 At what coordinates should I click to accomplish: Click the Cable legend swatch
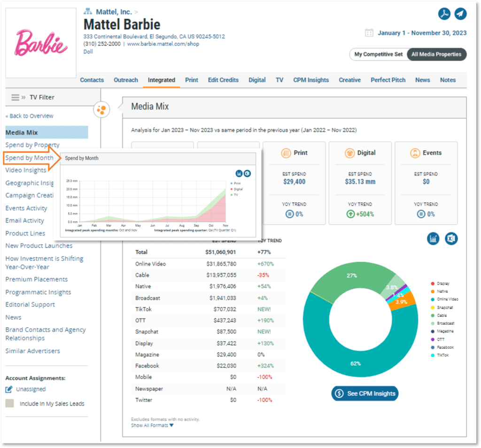[x=433, y=315]
